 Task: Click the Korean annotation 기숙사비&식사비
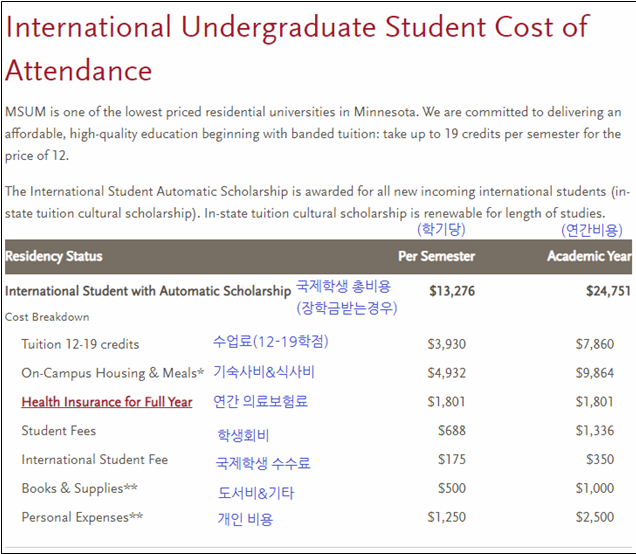(x=264, y=371)
